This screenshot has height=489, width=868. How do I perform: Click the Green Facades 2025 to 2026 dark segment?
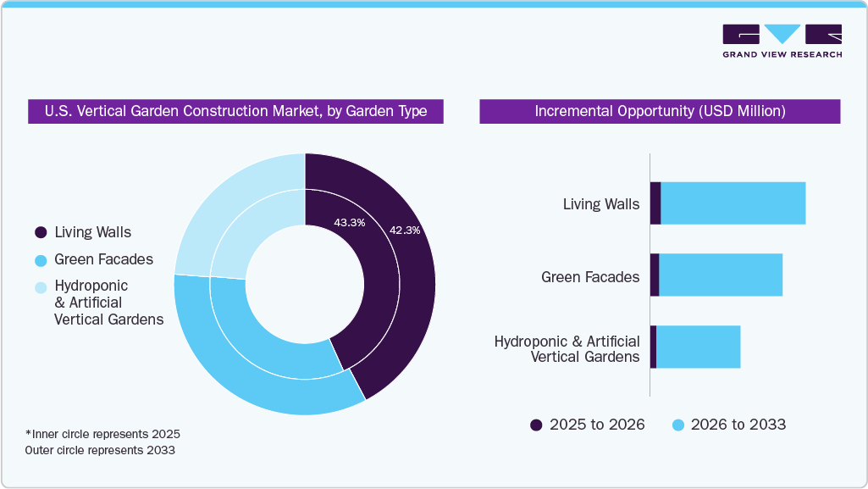pyautogui.click(x=655, y=275)
